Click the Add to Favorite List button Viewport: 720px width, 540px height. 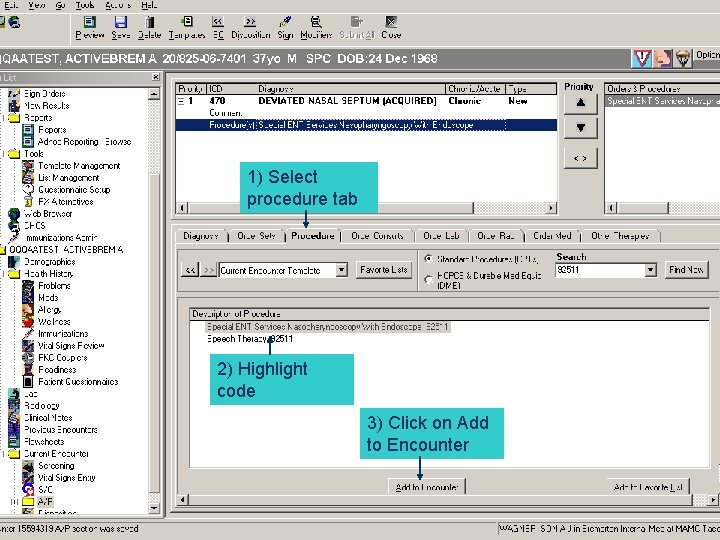[647, 487]
